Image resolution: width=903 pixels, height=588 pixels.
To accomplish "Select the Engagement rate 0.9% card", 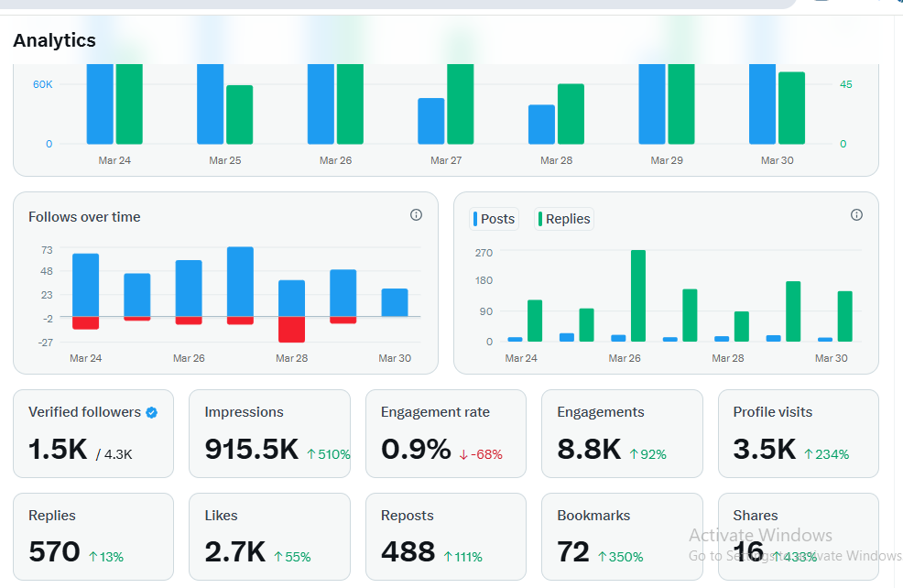I will coord(446,433).
